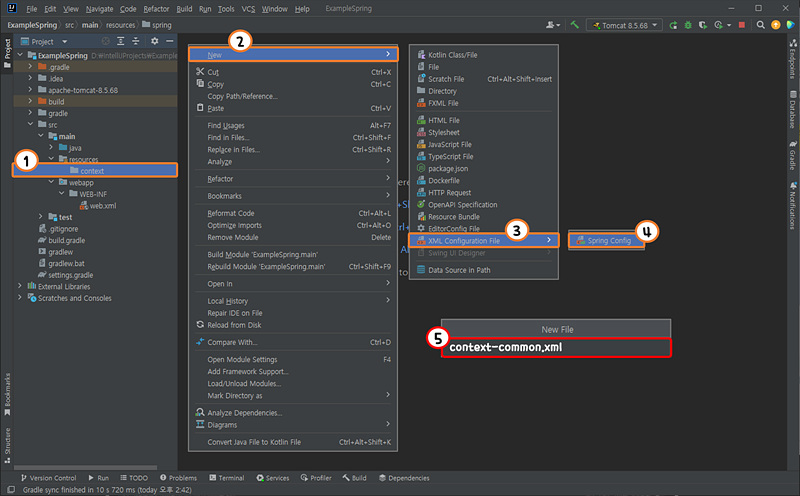Click the Project panel settings gear
Screen dimensions: 800x496
pyautogui.click(x=155, y=41)
